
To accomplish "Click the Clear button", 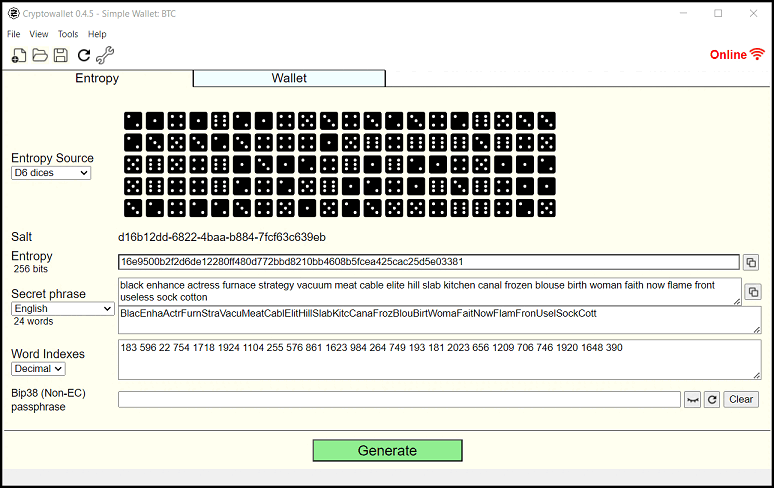I will click(x=741, y=400).
